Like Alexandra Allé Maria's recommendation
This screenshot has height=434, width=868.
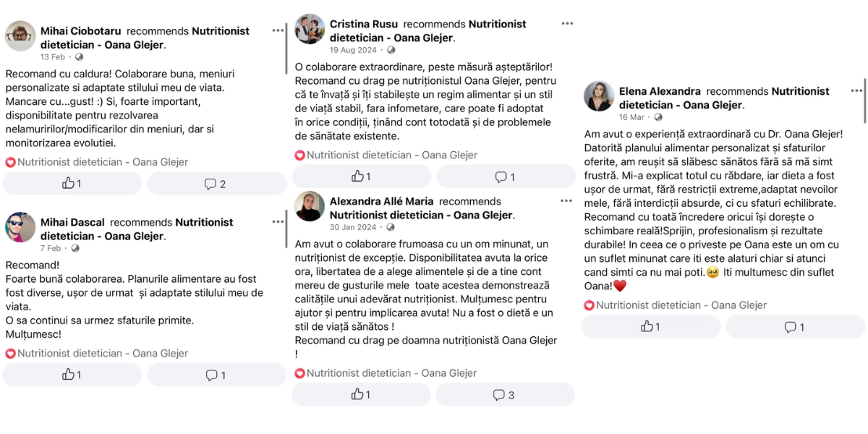[361, 394]
